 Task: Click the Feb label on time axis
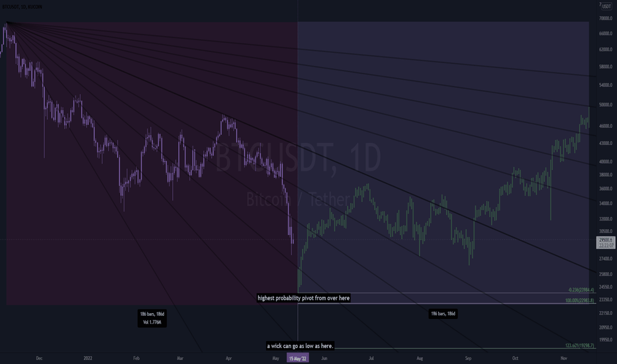tap(136, 359)
